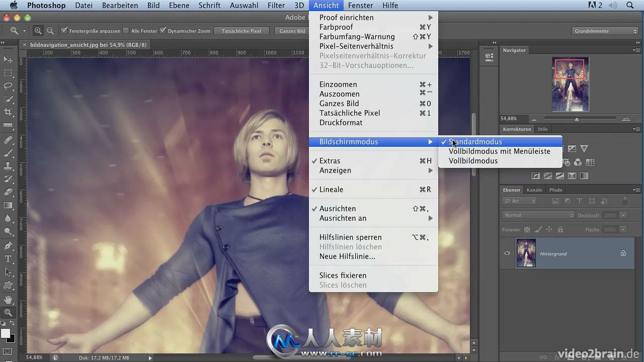Click the lock-all icon in Fixieren row

[x=560, y=229]
